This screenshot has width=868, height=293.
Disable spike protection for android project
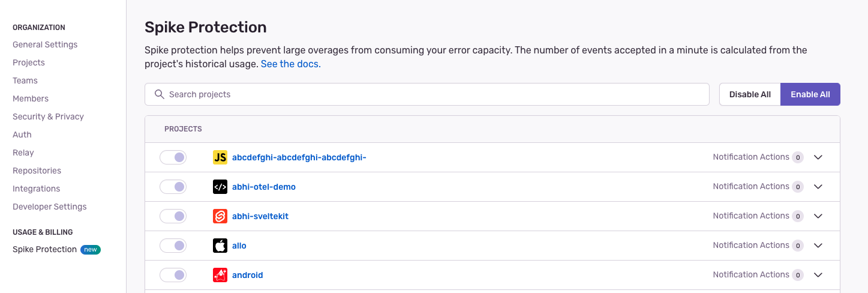coord(173,275)
